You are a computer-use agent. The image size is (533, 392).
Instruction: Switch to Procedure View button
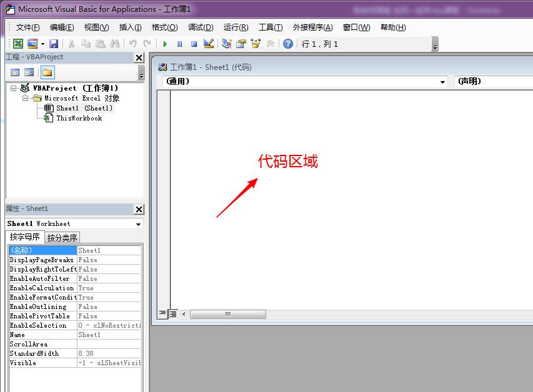point(162,314)
